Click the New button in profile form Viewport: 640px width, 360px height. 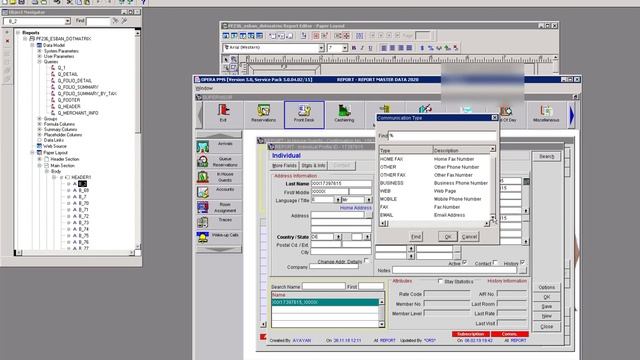[547, 316]
